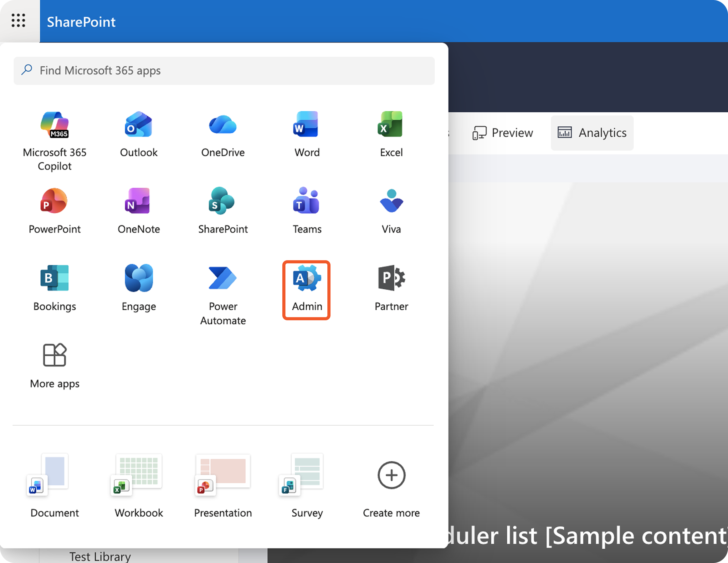Open Bookings app
This screenshot has width=728, height=563.
(x=55, y=288)
